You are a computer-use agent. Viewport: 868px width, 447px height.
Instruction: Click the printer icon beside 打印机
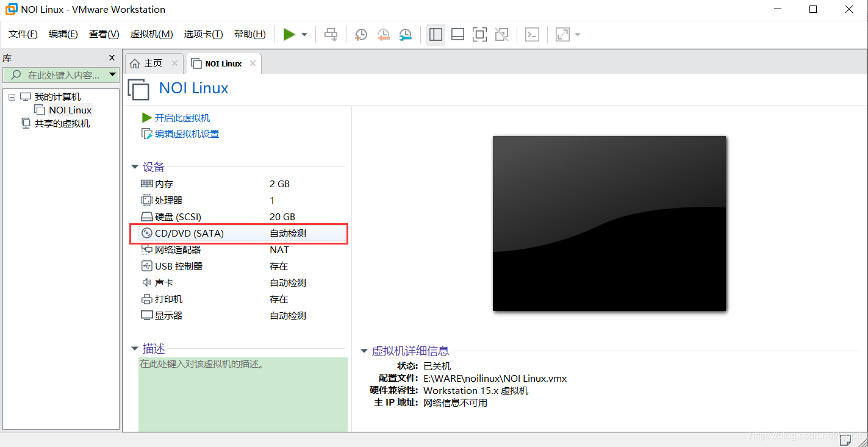click(146, 299)
